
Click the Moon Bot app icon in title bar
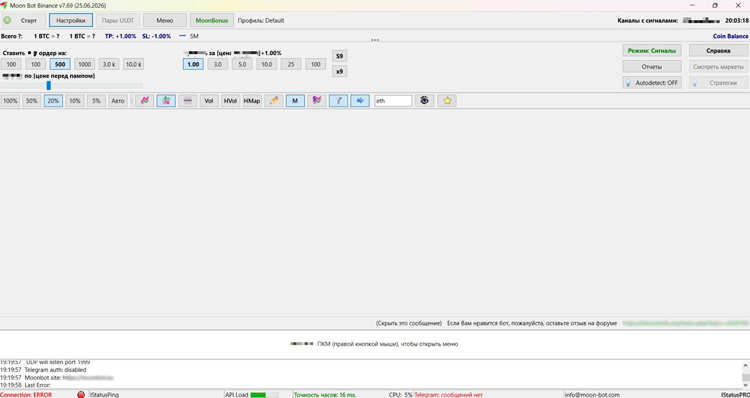4,5
